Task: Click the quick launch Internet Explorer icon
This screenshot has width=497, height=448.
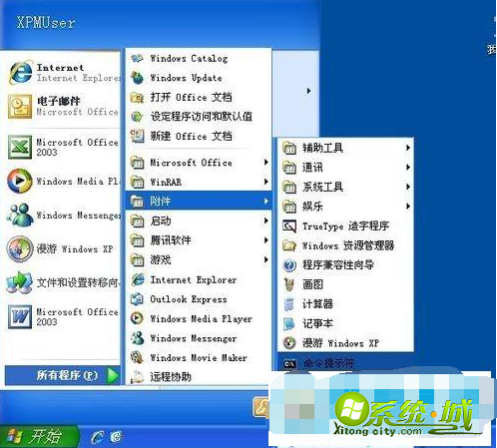Action: pos(97,437)
